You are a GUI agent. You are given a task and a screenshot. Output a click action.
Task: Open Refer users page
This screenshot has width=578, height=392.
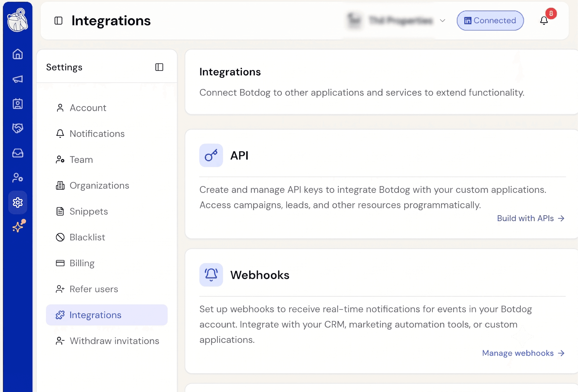107,289
